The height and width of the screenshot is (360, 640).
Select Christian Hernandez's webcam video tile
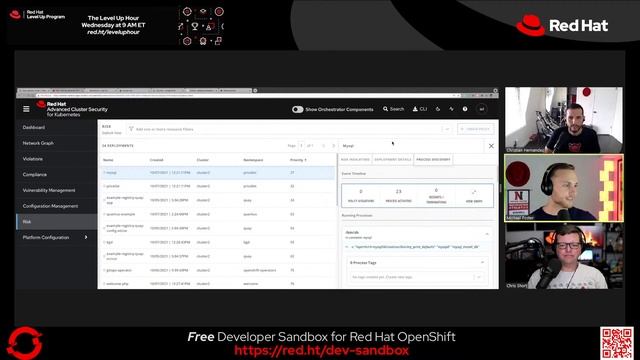pos(564,120)
